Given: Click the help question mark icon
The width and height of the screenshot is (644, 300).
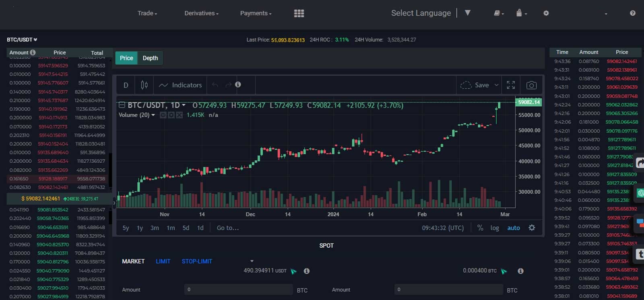Looking at the screenshot, I should (633, 13).
